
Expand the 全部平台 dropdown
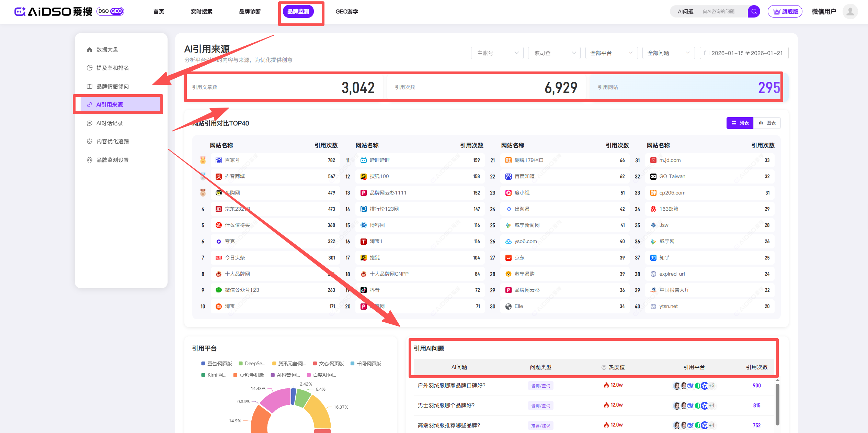click(x=611, y=53)
